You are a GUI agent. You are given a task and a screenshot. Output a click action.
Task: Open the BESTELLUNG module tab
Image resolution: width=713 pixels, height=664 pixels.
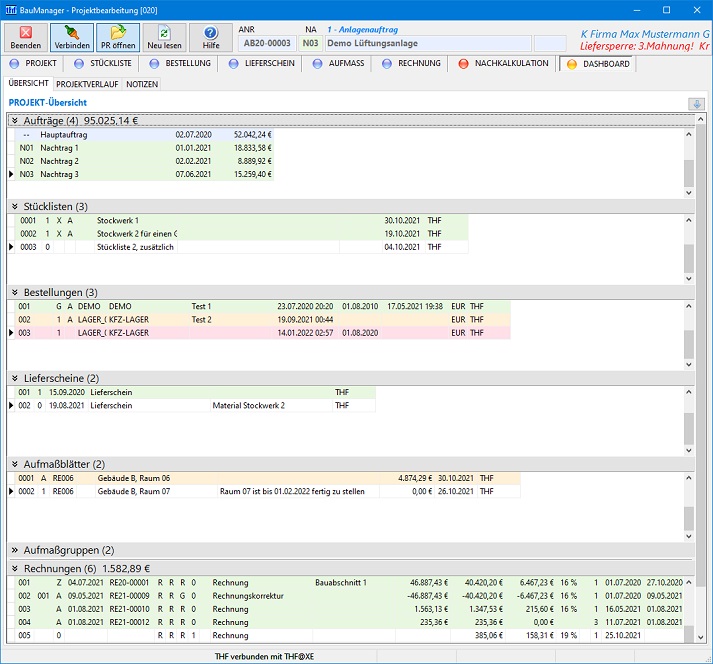tap(181, 63)
